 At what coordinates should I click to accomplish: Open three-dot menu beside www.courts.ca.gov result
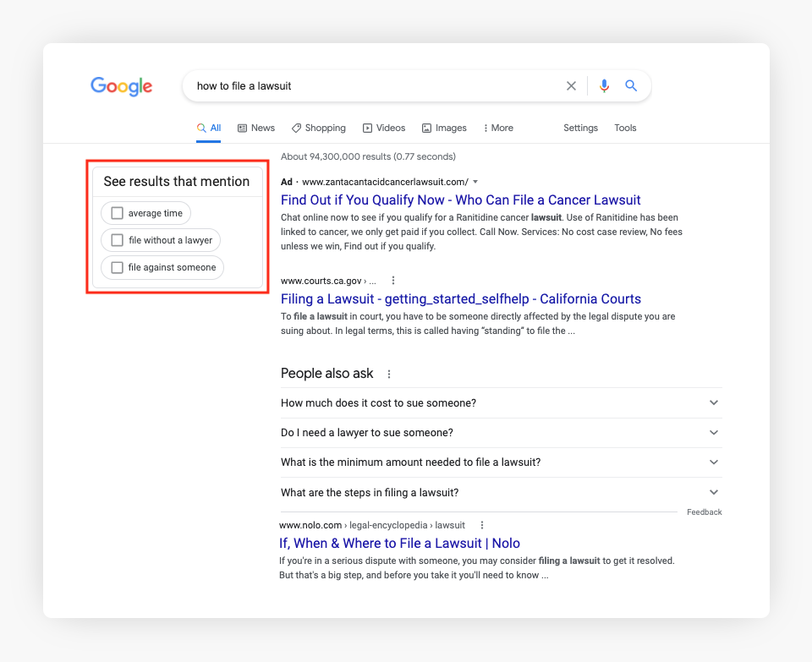(393, 281)
